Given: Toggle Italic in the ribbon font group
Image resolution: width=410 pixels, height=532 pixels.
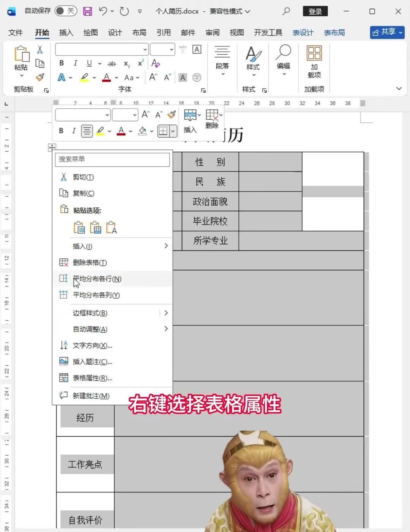Looking at the screenshot, I should click(75, 63).
